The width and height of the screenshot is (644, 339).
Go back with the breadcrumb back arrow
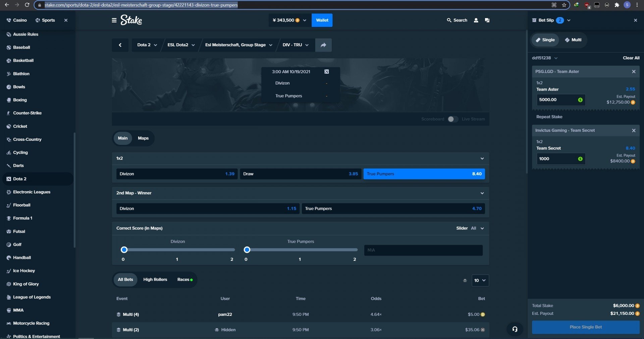point(120,45)
